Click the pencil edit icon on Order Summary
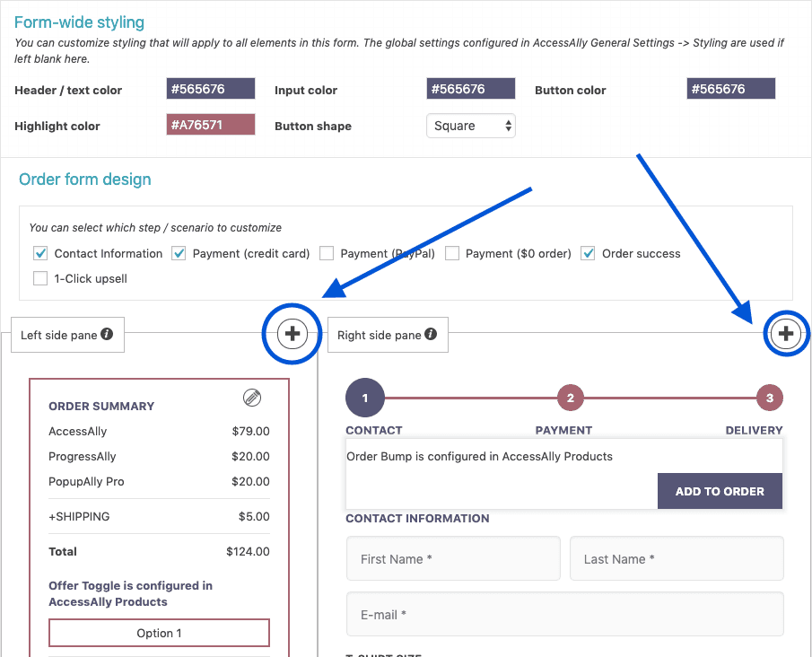The width and height of the screenshot is (812, 657). [x=251, y=398]
